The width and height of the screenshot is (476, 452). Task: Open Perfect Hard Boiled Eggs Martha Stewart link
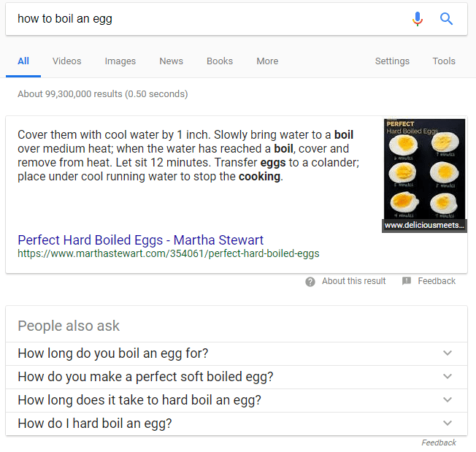140,240
